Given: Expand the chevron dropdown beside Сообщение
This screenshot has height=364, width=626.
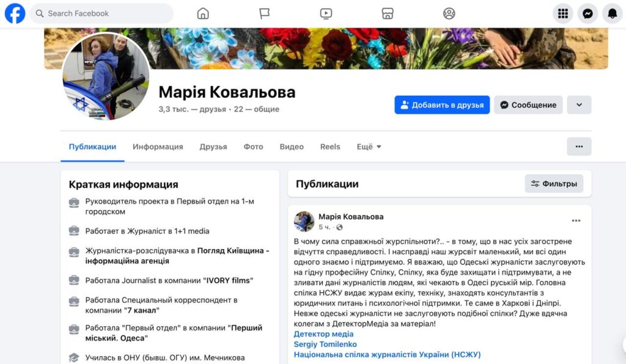Looking at the screenshot, I should 579,105.
